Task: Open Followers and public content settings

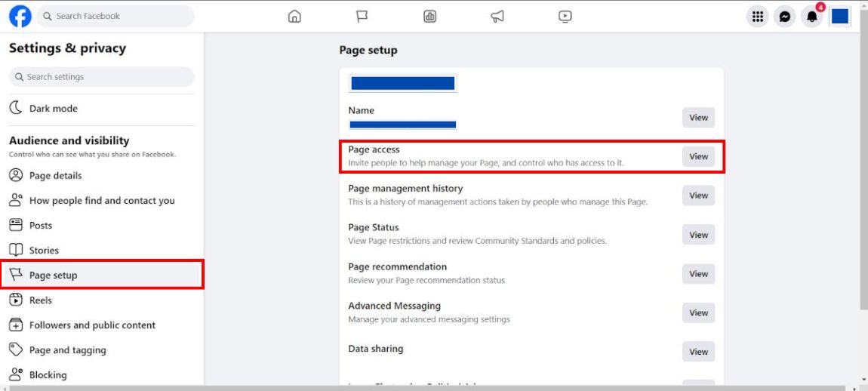Action: (x=102, y=325)
